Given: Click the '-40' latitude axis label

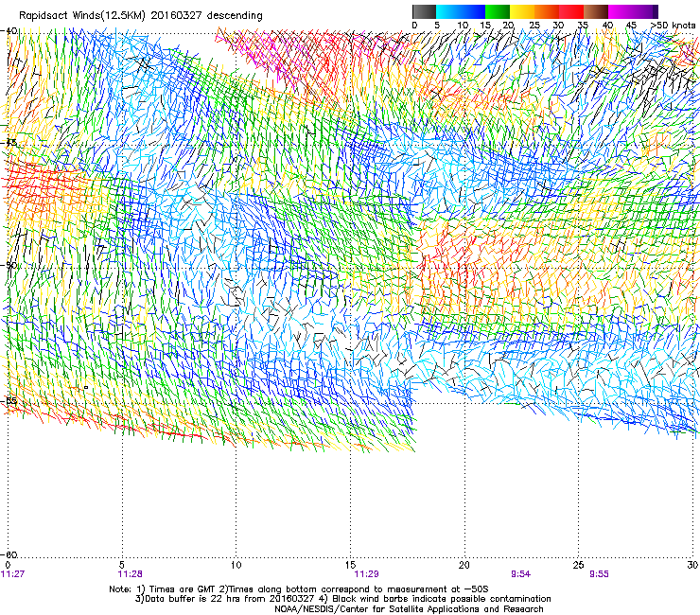Looking at the screenshot, I should click(9, 31).
